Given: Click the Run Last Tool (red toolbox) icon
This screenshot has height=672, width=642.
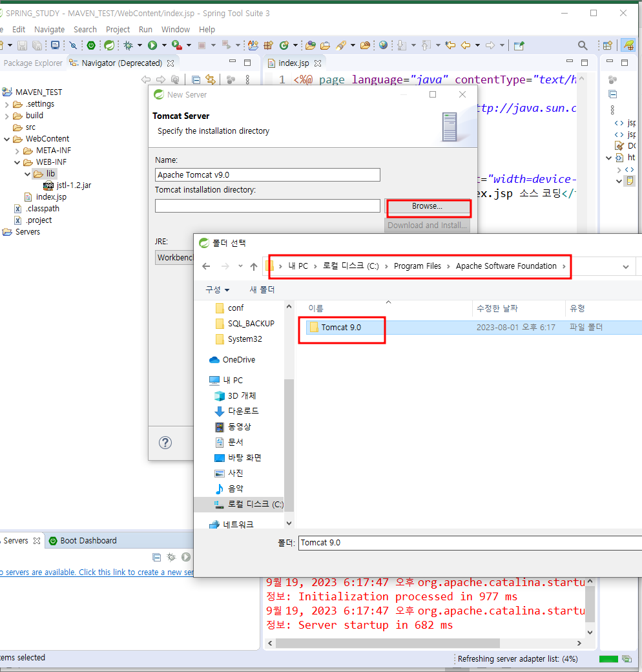Looking at the screenshot, I should (177, 45).
